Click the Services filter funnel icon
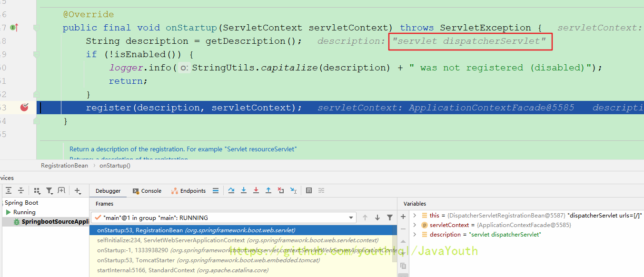This screenshot has height=277, width=644. click(49, 191)
